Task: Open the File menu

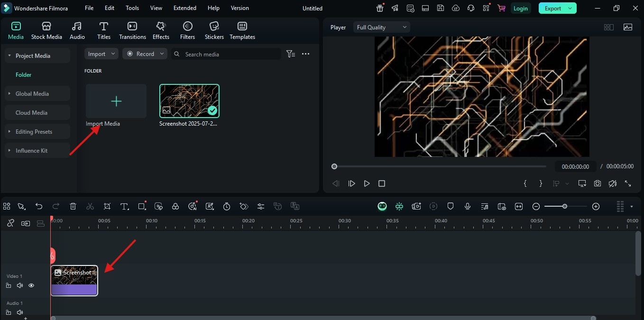Action: pos(89,8)
